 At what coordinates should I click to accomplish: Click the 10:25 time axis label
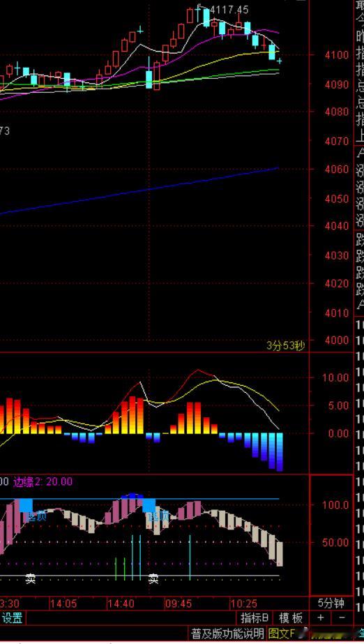coord(244,604)
